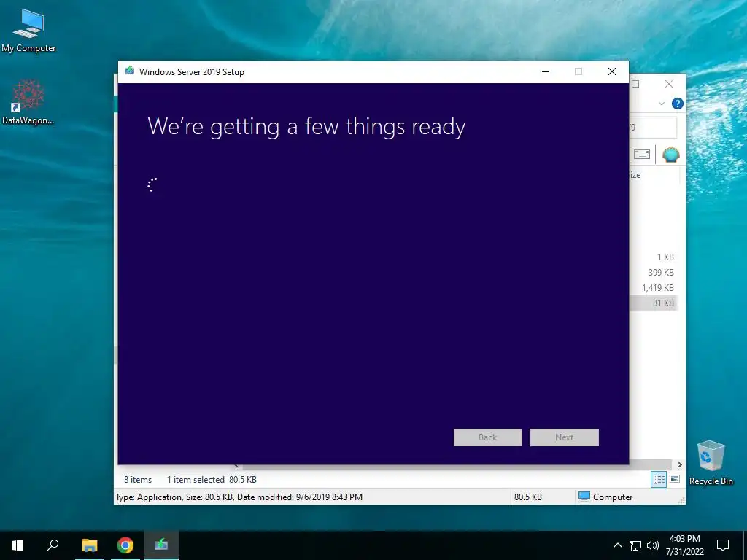Open the notification action center icon
The height and width of the screenshot is (560, 747).
click(723, 545)
